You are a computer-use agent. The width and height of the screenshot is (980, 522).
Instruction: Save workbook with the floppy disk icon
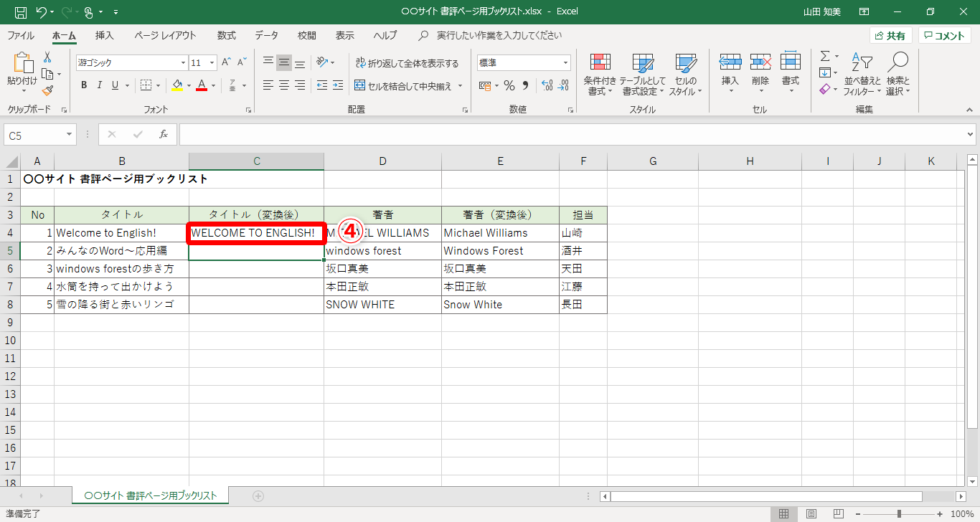[x=21, y=11]
